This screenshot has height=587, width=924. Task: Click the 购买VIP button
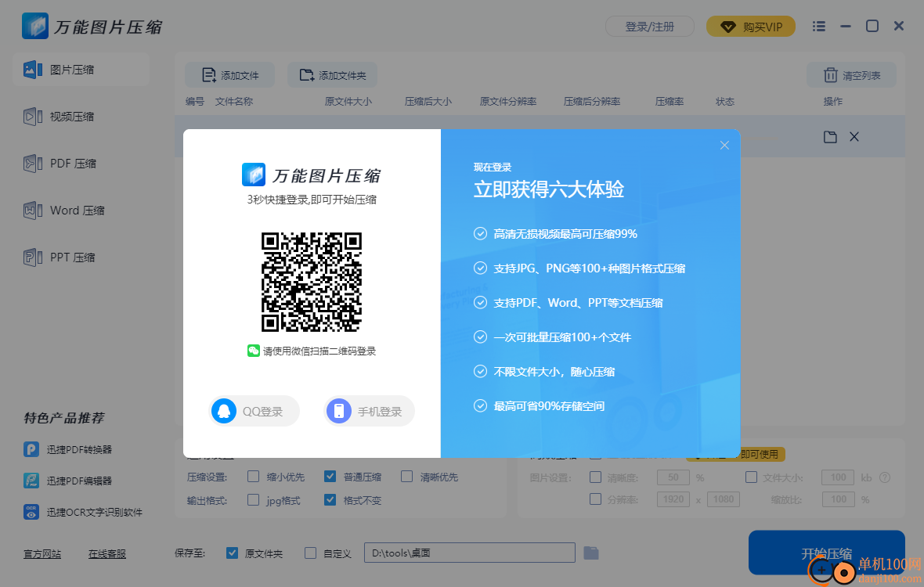[x=751, y=27]
